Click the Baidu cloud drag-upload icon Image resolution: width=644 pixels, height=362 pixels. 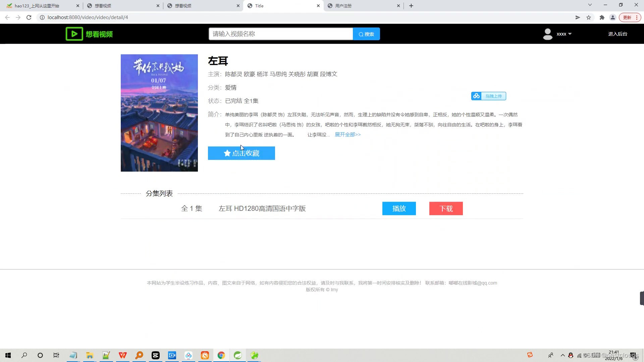476,96
